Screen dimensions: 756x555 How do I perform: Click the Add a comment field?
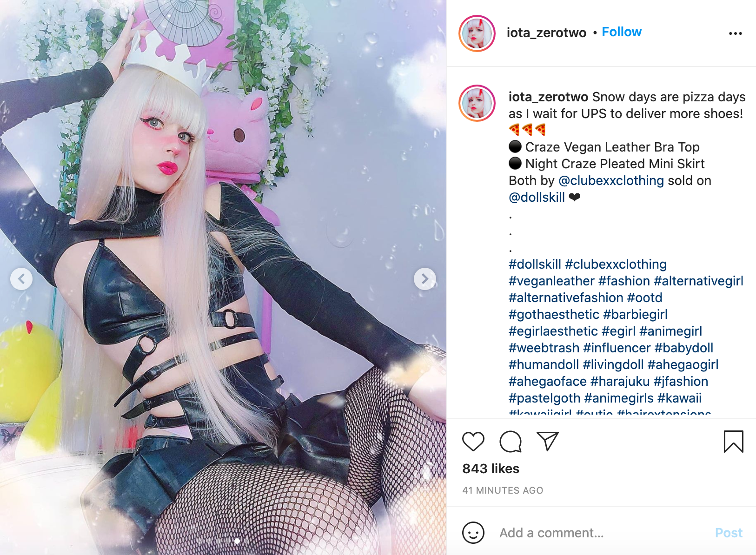[602, 533]
